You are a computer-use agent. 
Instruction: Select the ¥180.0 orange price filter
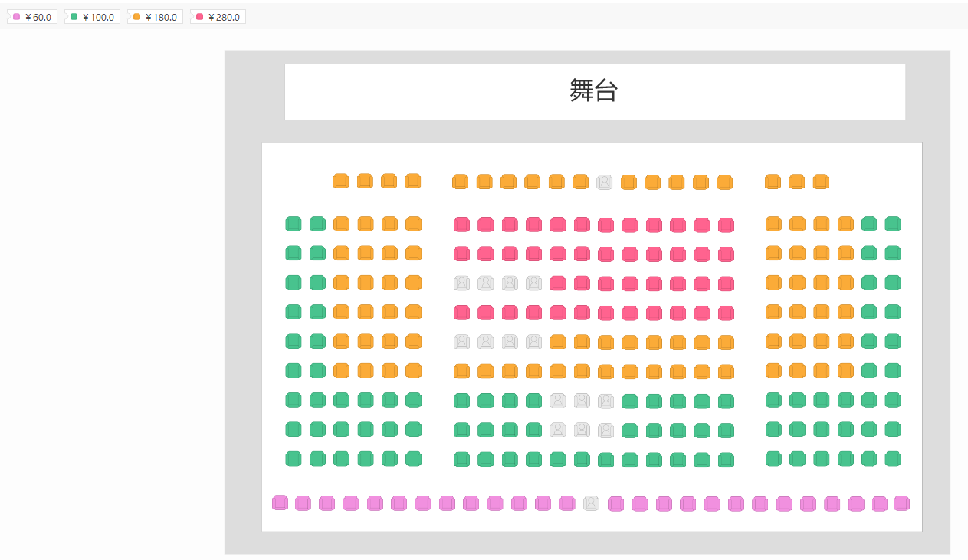tap(155, 17)
